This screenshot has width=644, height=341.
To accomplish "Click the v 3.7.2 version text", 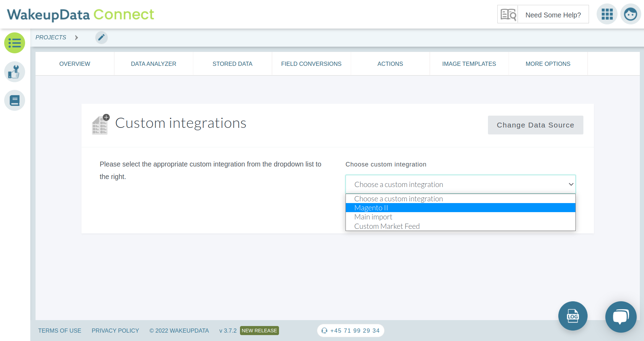I will [x=228, y=331].
